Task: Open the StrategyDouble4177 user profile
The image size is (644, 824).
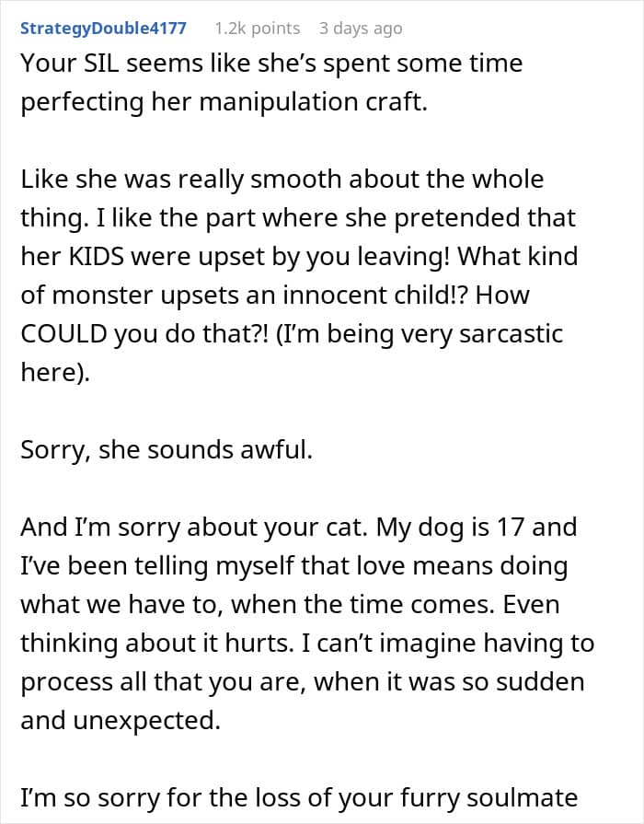Action: point(103,28)
